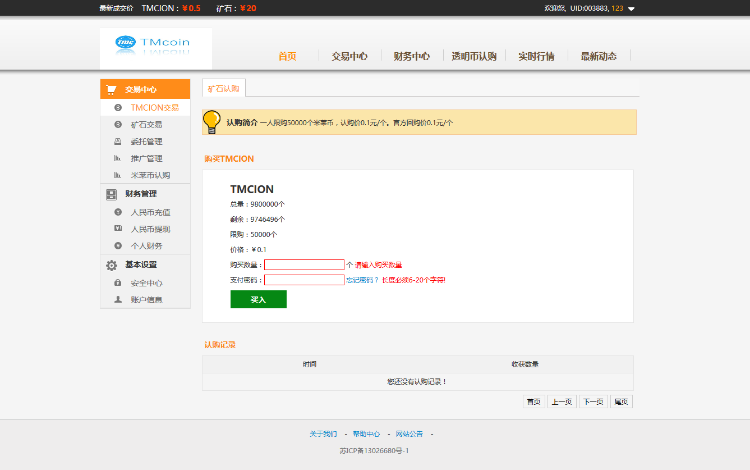Click the green 买入 button
The width and height of the screenshot is (750, 470).
point(258,299)
